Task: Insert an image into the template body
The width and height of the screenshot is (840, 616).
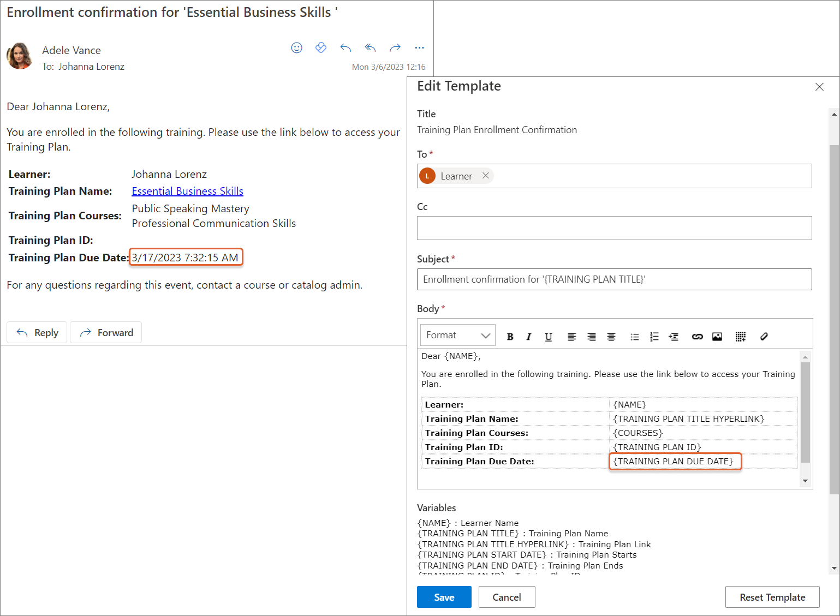Action: coord(717,337)
